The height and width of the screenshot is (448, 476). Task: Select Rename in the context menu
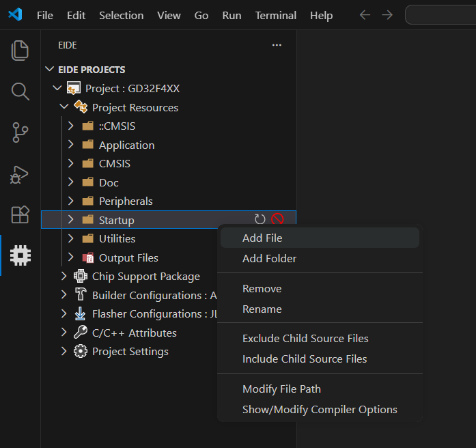[320, 309]
